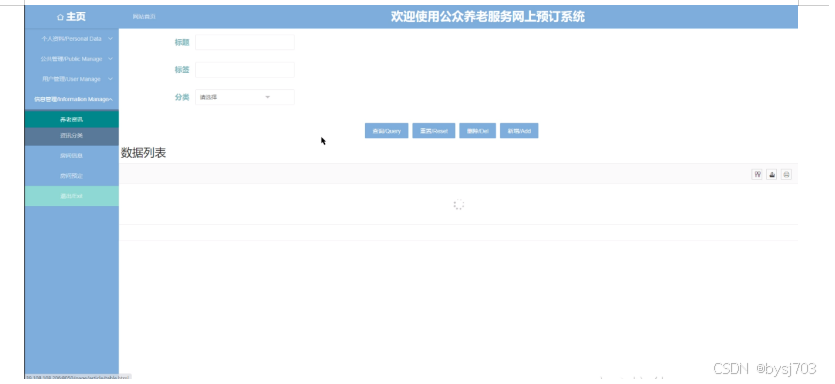Open the 网站首页 link in top bar
Viewport: 835px width, 384px height.
pyautogui.click(x=144, y=17)
